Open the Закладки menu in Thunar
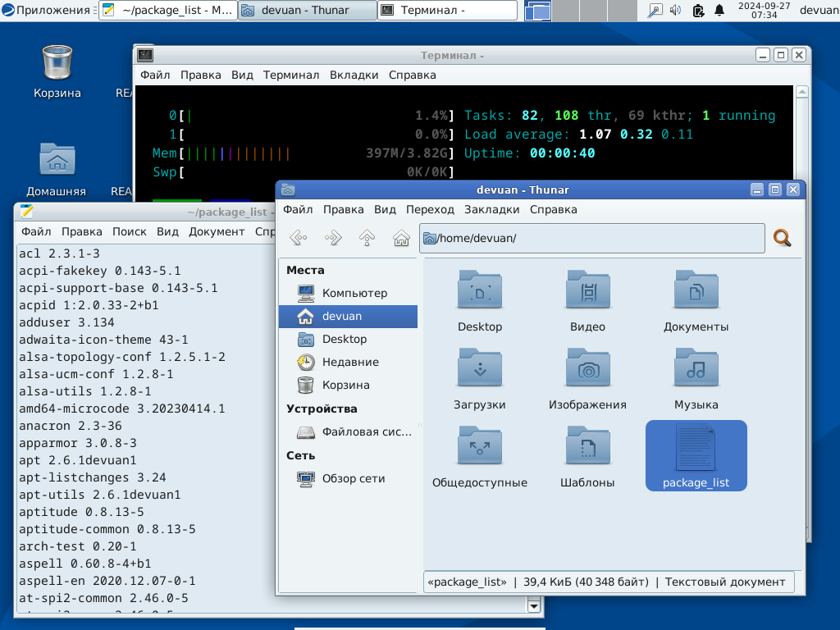Screen dimensions: 840x630 click(x=491, y=209)
